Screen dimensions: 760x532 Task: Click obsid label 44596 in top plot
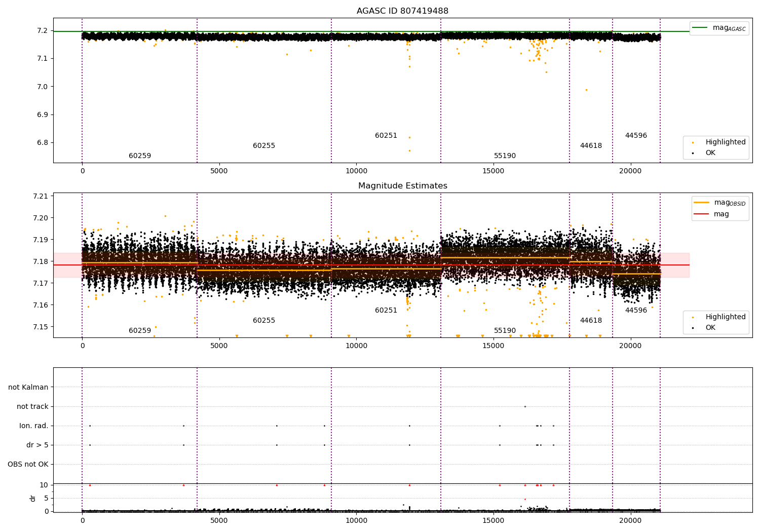[x=636, y=135]
